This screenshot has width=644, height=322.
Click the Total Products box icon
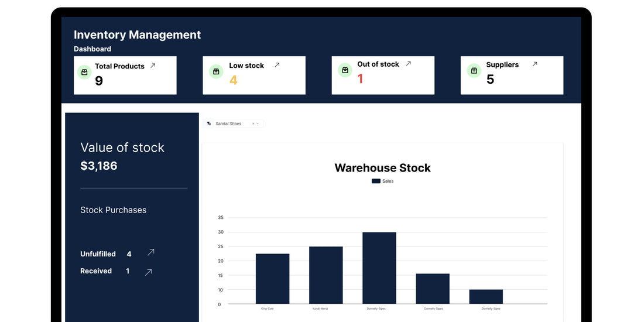[84, 72]
